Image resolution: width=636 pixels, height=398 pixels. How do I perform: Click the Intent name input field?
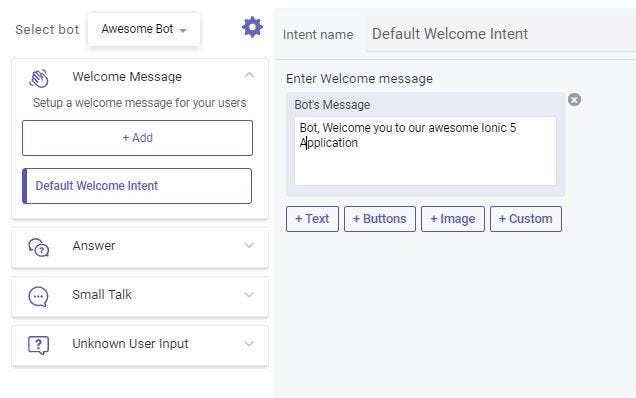tap(501, 34)
